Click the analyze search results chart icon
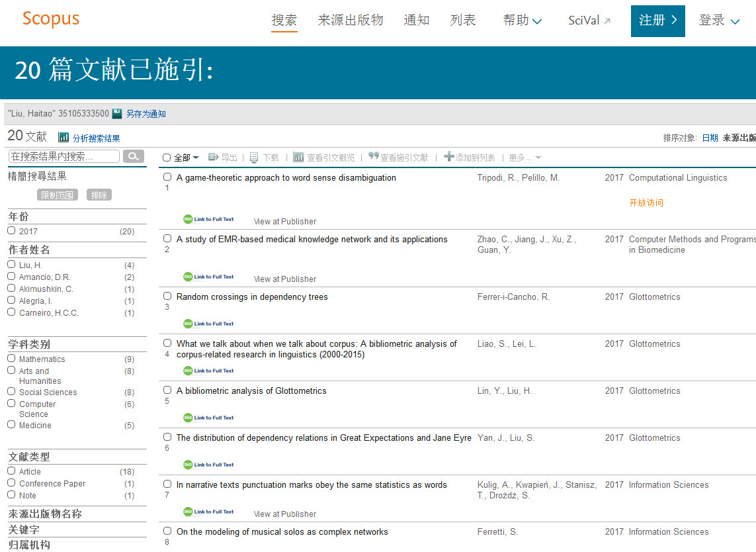This screenshot has height=552, width=756. (x=63, y=138)
